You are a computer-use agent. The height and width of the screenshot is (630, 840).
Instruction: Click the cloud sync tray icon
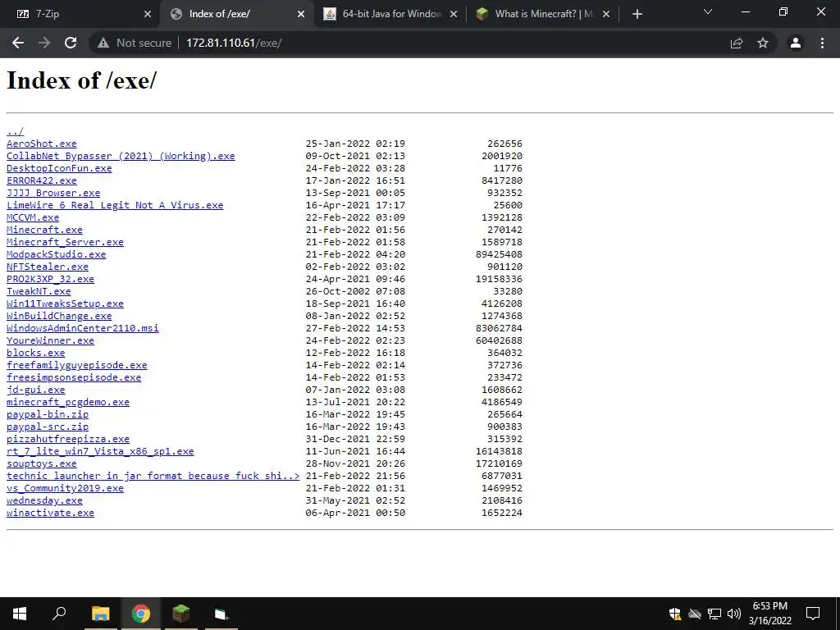pyautogui.click(x=695, y=614)
